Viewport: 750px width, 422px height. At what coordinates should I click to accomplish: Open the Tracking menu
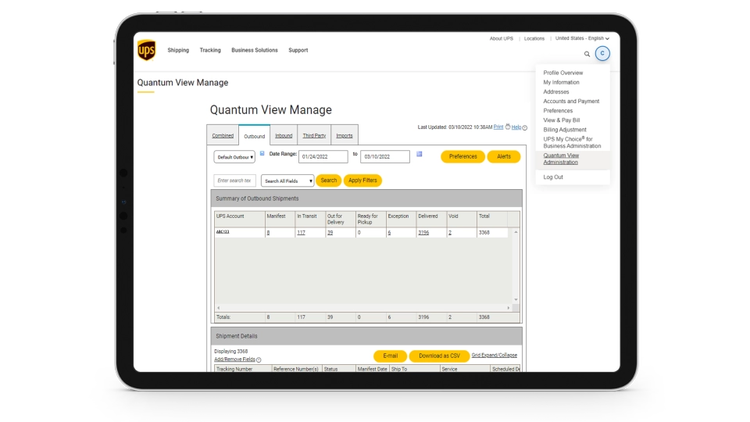coord(210,50)
